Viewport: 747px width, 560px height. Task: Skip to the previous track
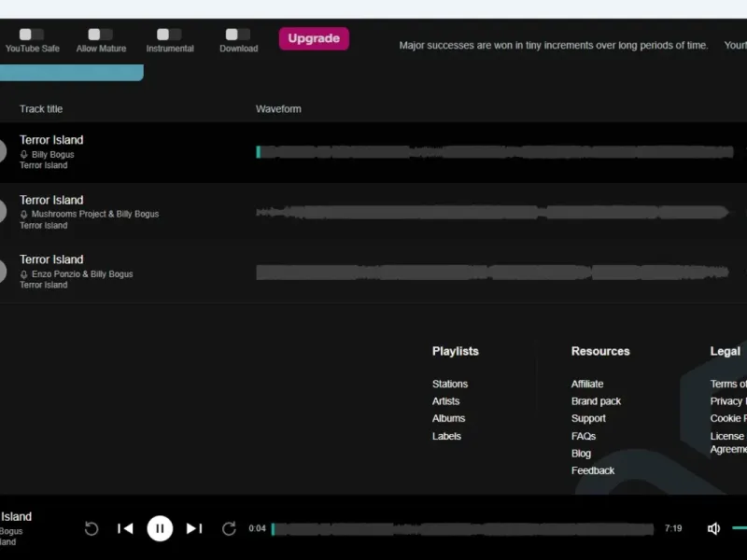[125, 528]
